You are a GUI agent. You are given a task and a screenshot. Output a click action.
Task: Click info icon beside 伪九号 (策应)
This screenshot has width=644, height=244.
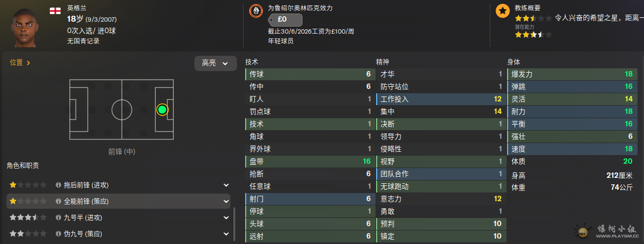58,234
